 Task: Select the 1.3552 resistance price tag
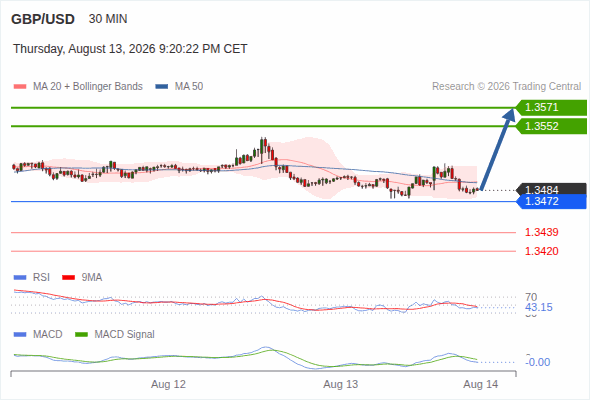pyautogui.click(x=551, y=126)
